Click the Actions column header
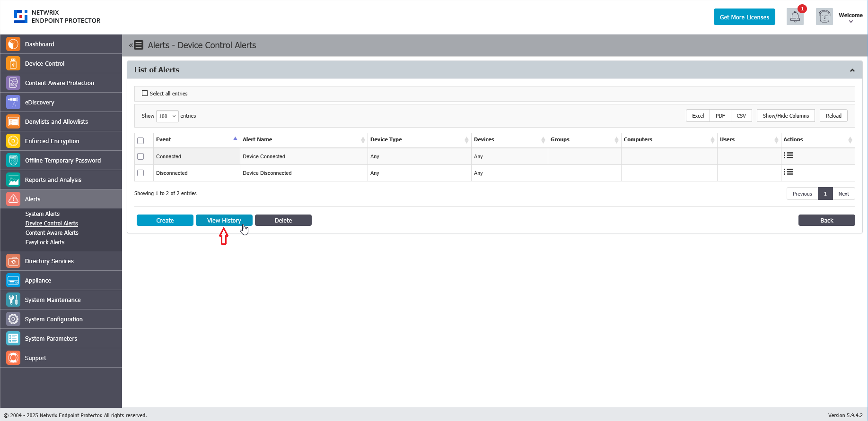 click(817, 139)
